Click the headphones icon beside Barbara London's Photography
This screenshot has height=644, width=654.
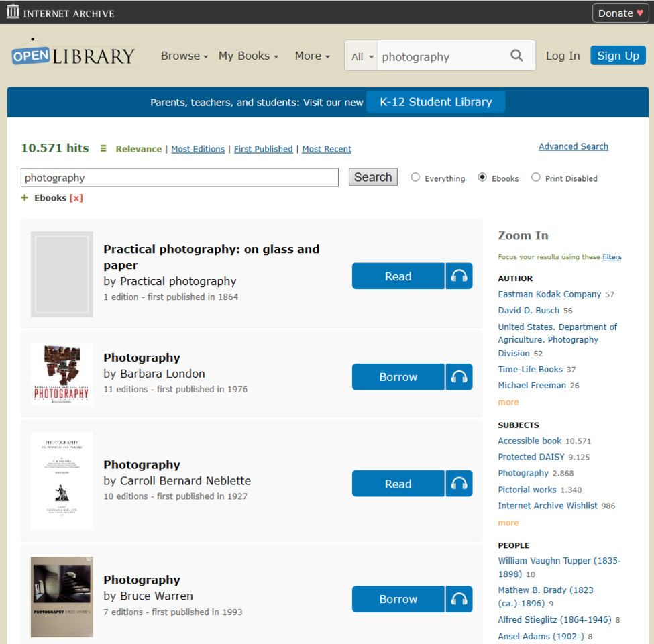coord(459,376)
